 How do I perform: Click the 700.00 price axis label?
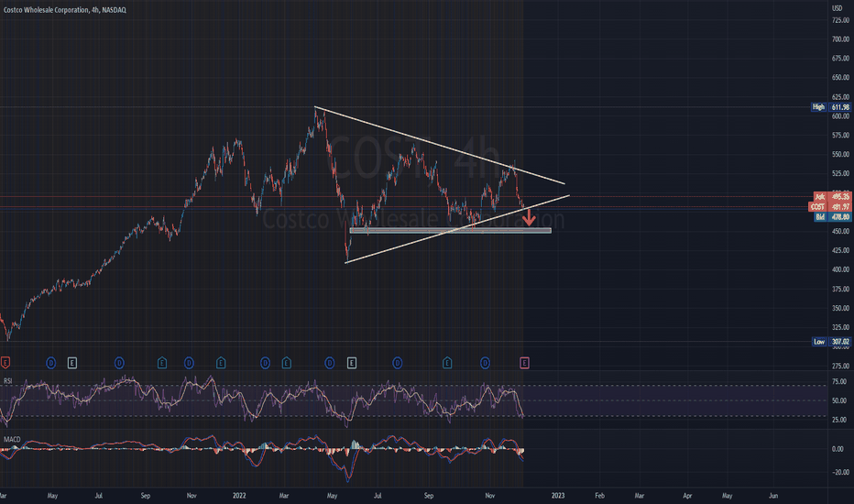pyautogui.click(x=840, y=39)
